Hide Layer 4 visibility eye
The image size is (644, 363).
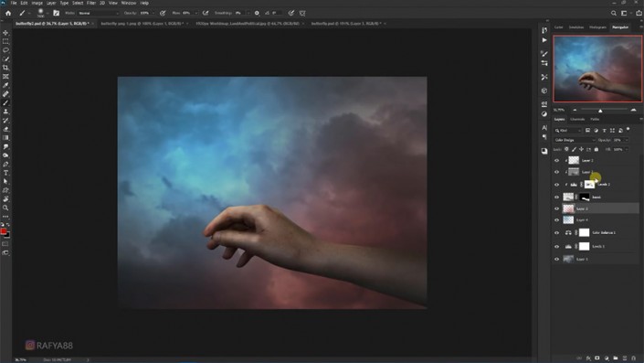click(x=557, y=220)
